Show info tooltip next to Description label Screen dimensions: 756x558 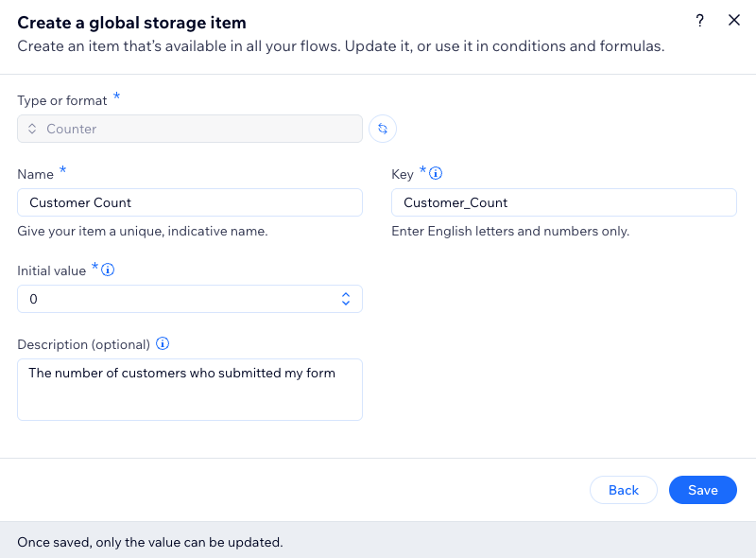tap(163, 344)
